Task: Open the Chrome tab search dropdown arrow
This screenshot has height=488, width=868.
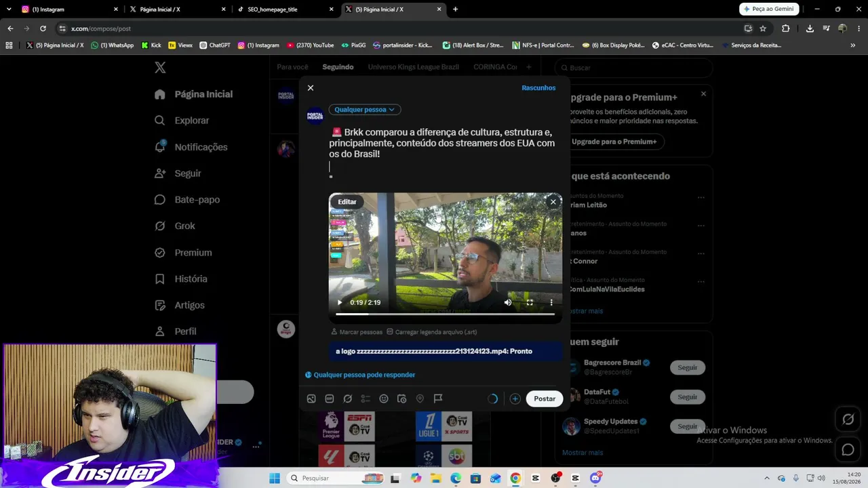Action: [x=9, y=9]
